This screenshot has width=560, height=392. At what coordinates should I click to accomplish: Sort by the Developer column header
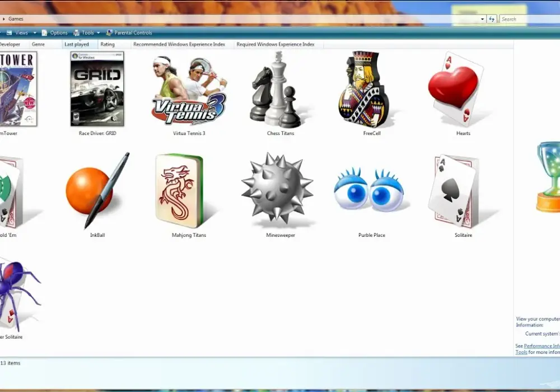pos(12,44)
